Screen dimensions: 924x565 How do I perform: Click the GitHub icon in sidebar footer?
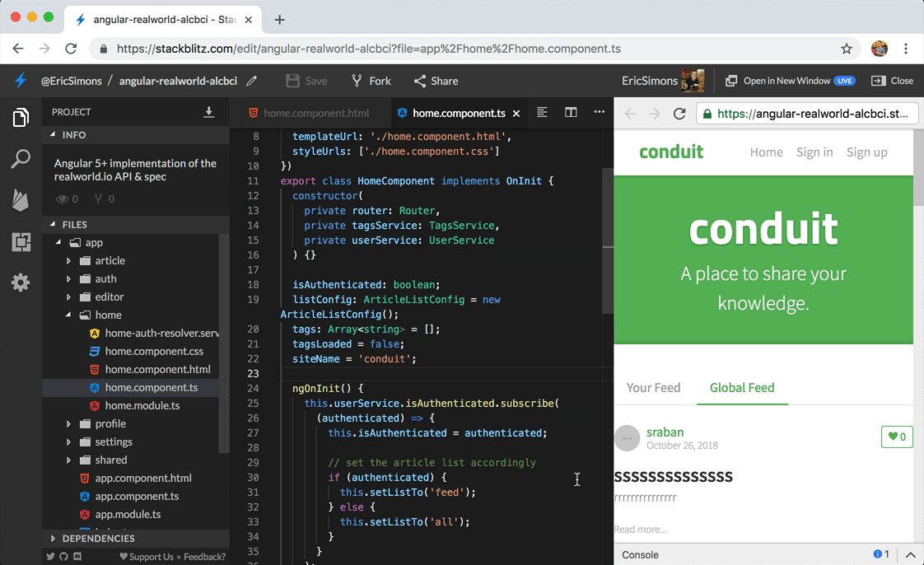[x=63, y=556]
